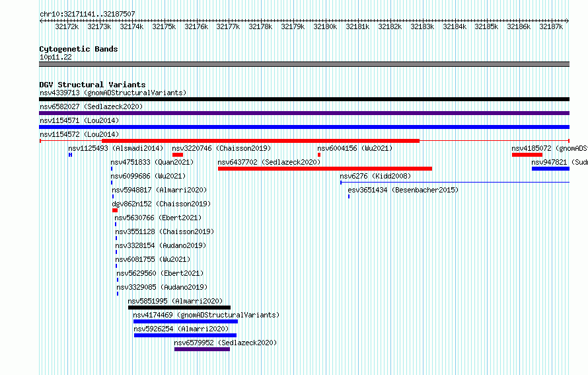
Task: Click the blue nsv1154571 variant bar
Action: click(x=304, y=127)
